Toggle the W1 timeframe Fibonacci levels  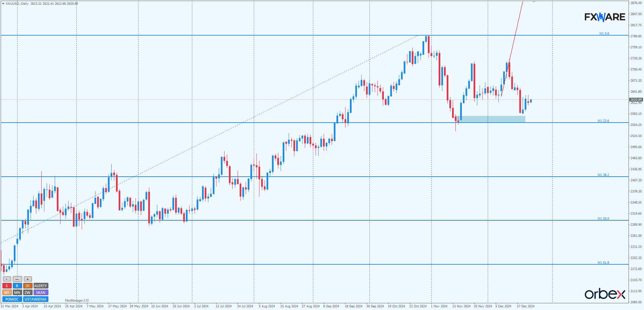[7, 293]
